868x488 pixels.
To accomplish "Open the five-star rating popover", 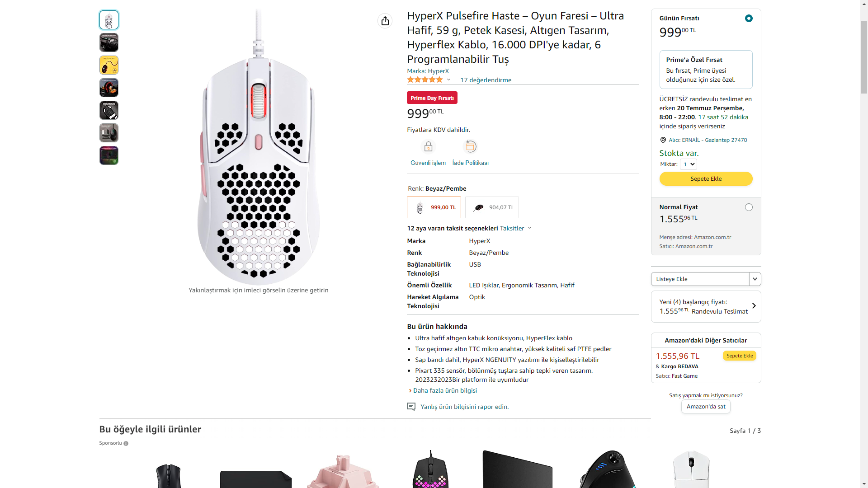I will pyautogui.click(x=428, y=80).
